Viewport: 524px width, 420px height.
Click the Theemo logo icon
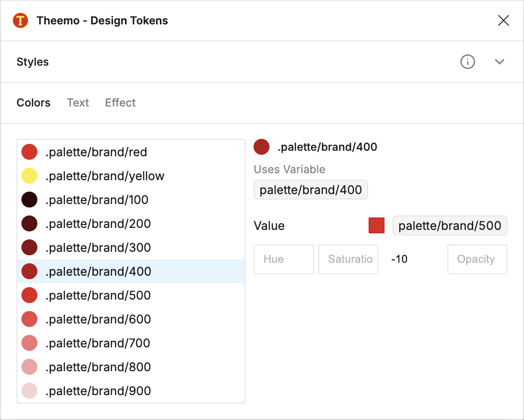pos(20,21)
